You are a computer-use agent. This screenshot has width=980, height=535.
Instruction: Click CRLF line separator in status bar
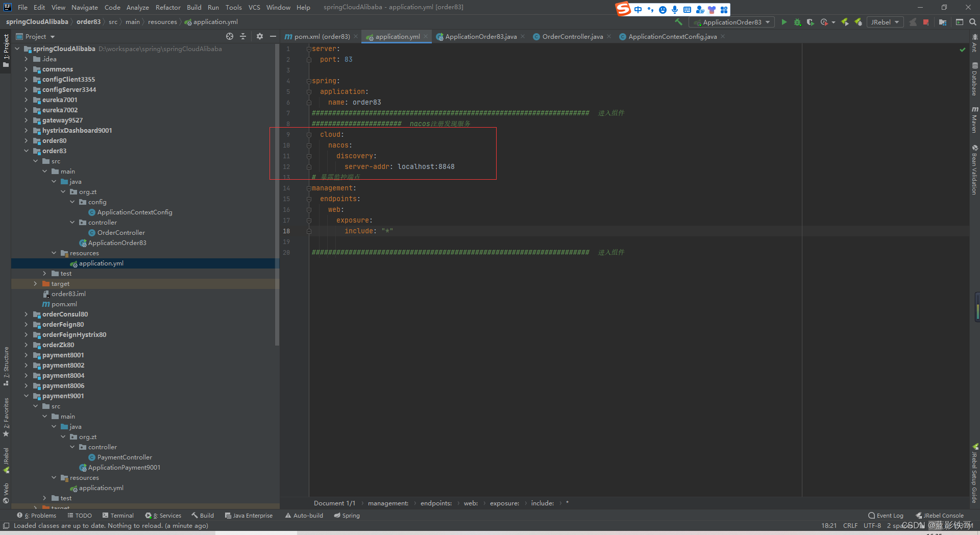click(x=850, y=526)
